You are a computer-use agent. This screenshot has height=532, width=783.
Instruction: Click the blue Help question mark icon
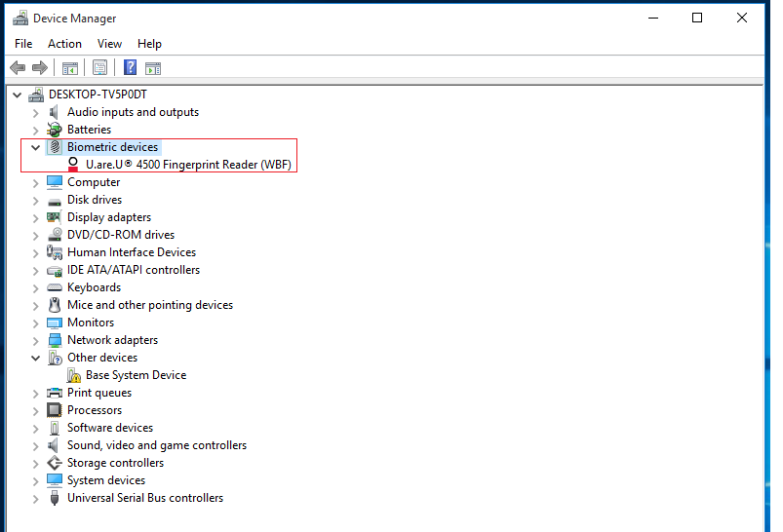[130, 68]
